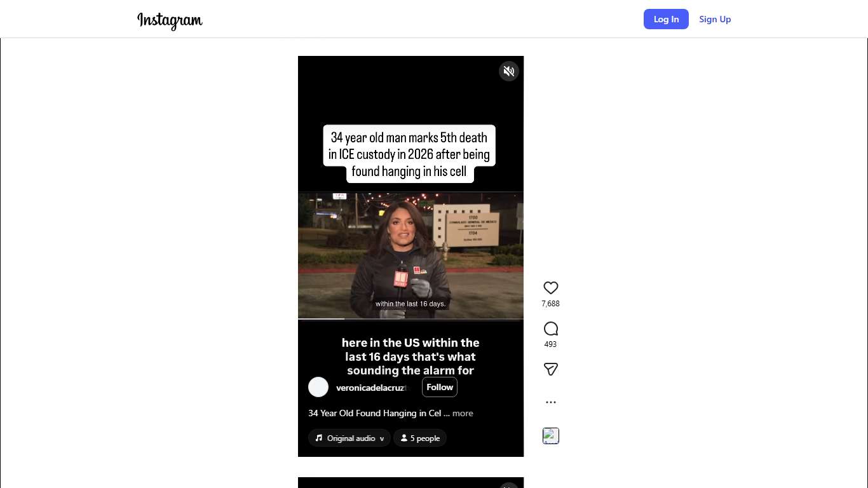Click the 493 comments count

(x=551, y=344)
